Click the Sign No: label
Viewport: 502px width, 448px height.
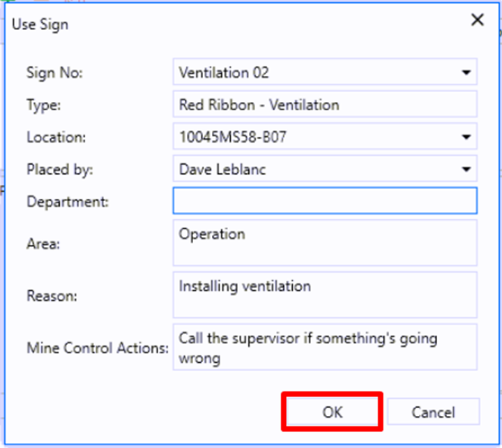pos(54,73)
